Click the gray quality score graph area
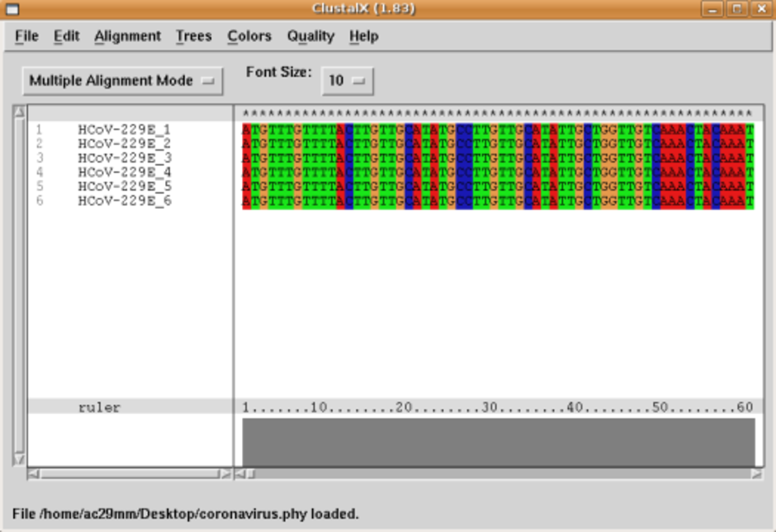The width and height of the screenshot is (776, 532). click(x=498, y=441)
